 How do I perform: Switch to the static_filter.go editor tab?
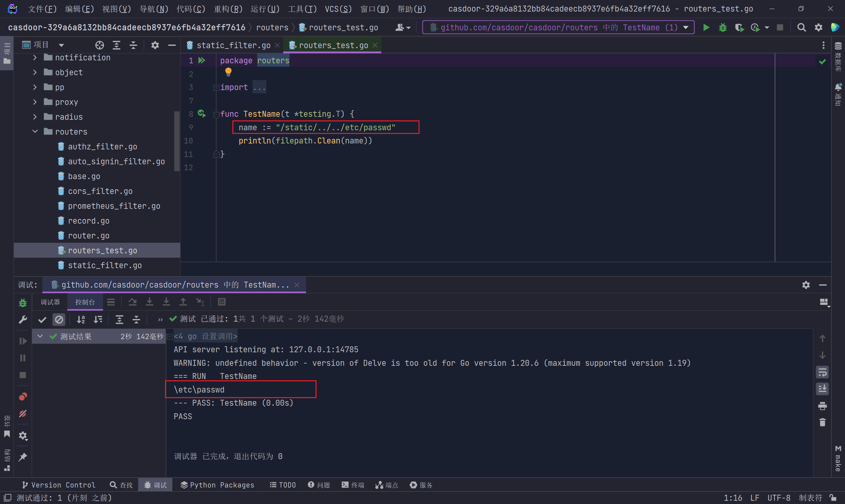click(x=233, y=45)
